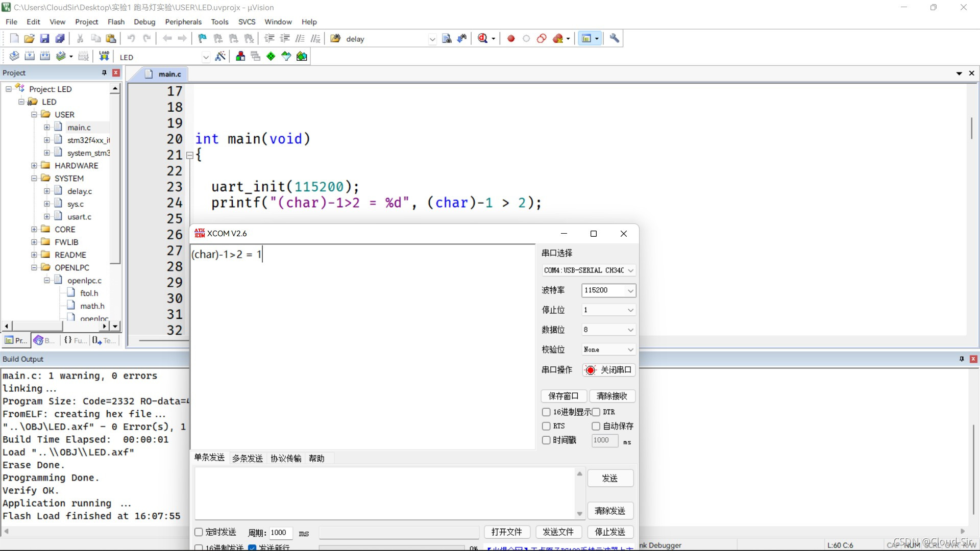Open Options for Target wand icon
The height and width of the screenshot is (551, 980).
(x=220, y=56)
